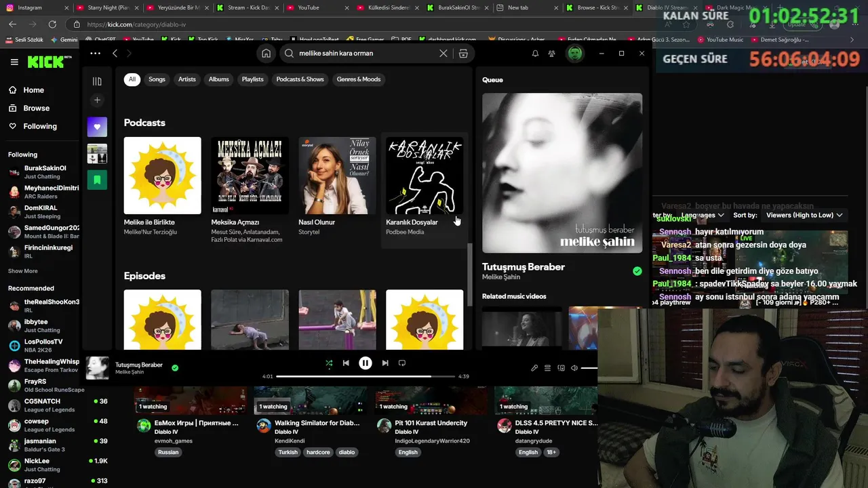Select the Genres & Moods filter chip
Image resolution: width=868 pixels, height=488 pixels.
pos(359,79)
